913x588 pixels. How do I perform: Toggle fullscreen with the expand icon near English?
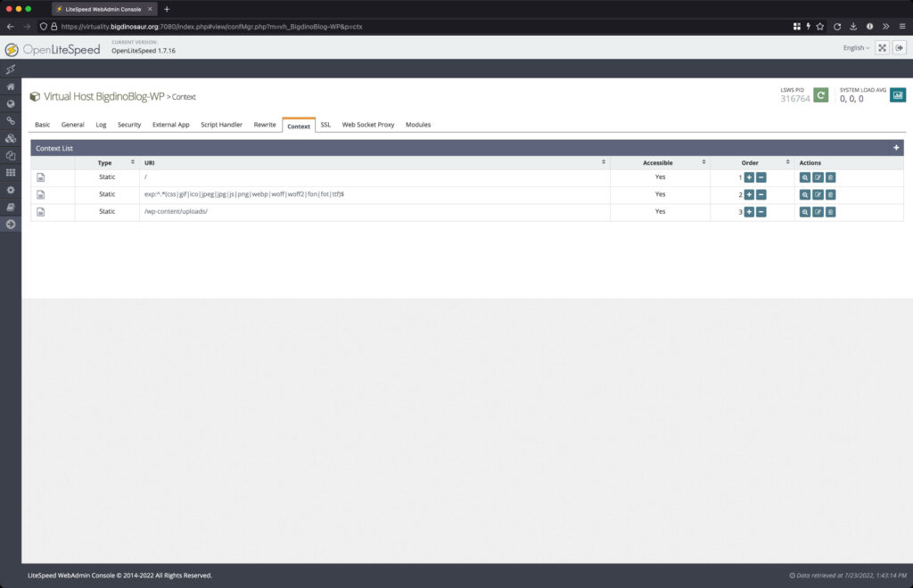pyautogui.click(x=882, y=47)
